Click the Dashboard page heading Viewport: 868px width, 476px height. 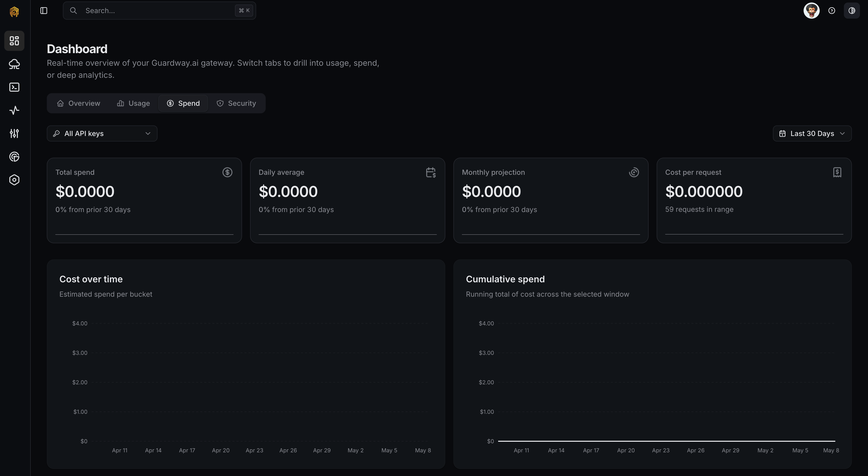click(77, 49)
